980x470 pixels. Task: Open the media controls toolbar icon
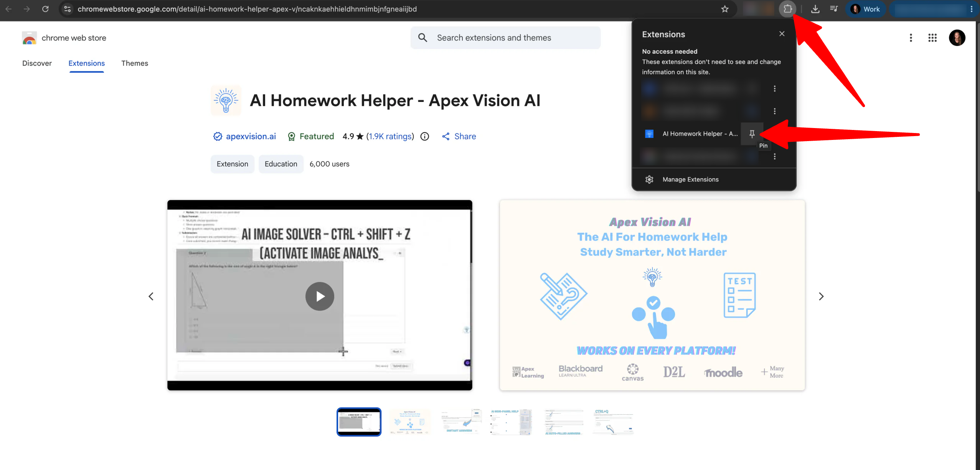(834, 9)
